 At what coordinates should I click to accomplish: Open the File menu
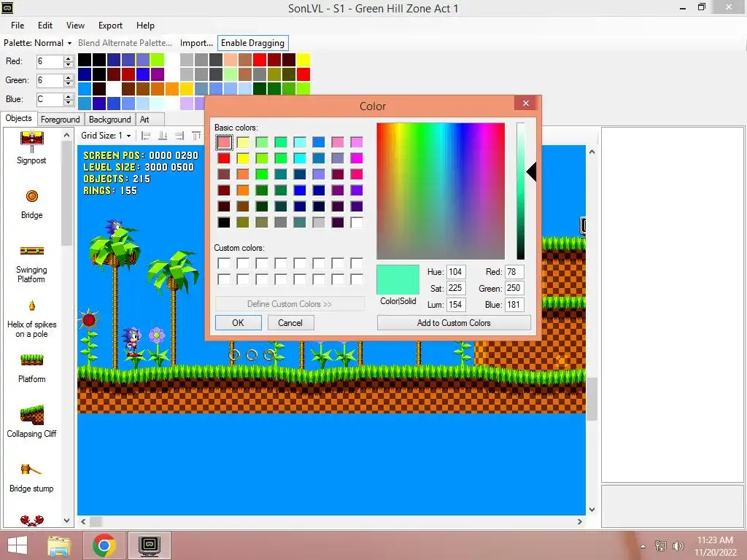18,26
